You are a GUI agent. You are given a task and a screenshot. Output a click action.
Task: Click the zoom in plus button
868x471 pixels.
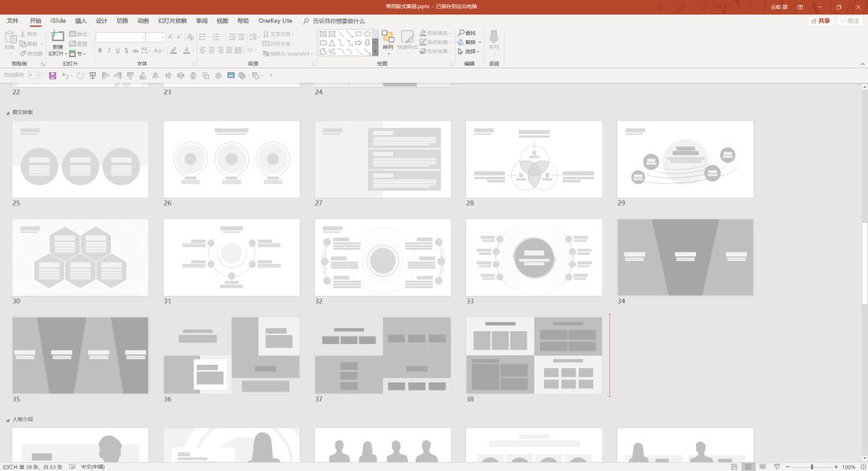coord(836,467)
